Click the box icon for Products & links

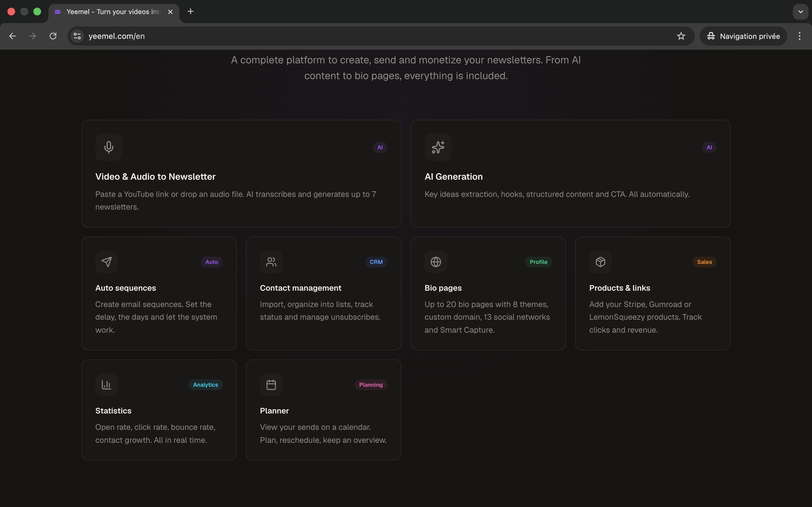point(600,262)
